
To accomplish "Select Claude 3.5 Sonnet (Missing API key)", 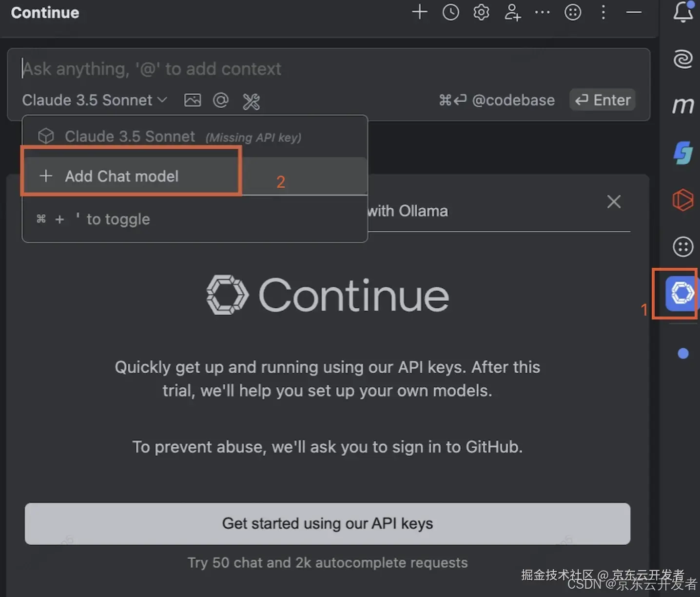I will point(195,137).
